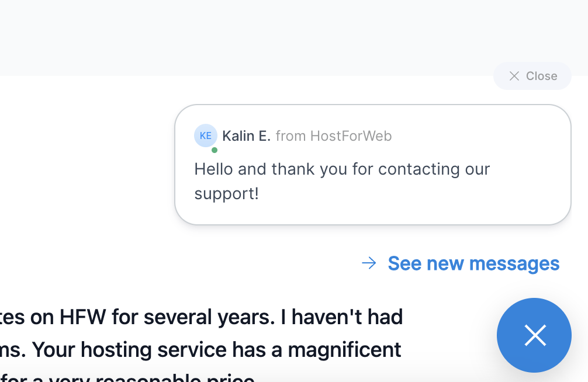Click the 'very reasonable price' testimonial line
The height and width of the screenshot is (382, 588).
pos(152,377)
